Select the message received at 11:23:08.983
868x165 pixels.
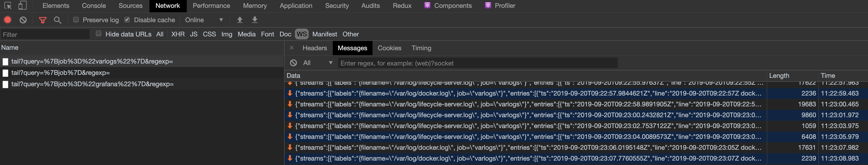click(576, 158)
